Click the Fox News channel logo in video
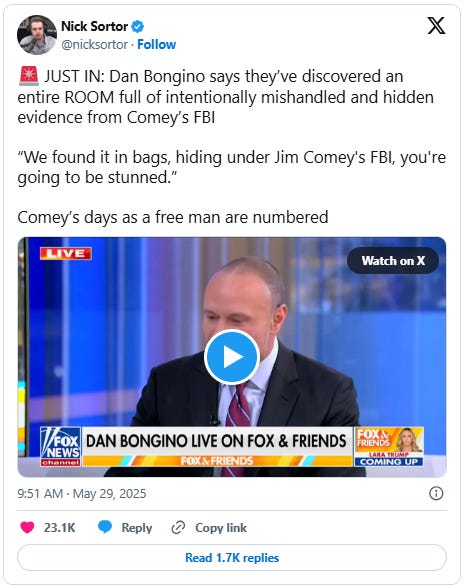 click(60, 446)
